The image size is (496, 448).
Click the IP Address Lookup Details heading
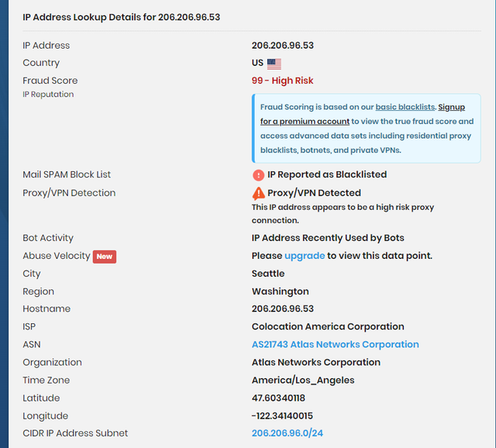pyautogui.click(x=122, y=17)
